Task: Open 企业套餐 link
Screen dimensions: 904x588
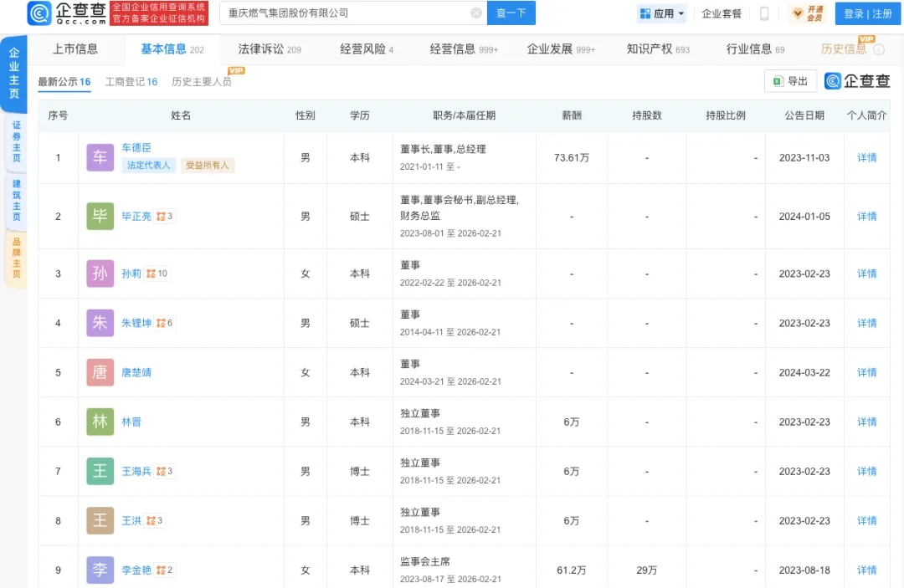Action: [722, 14]
